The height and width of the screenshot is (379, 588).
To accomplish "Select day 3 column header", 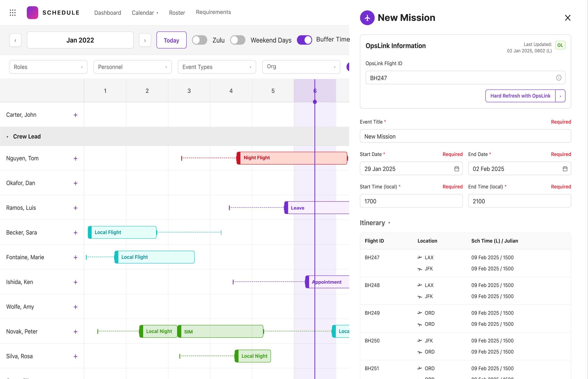I will point(189,91).
